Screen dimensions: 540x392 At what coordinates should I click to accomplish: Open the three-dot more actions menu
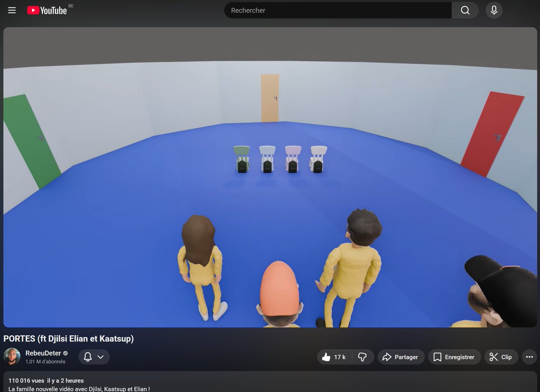pyautogui.click(x=529, y=357)
